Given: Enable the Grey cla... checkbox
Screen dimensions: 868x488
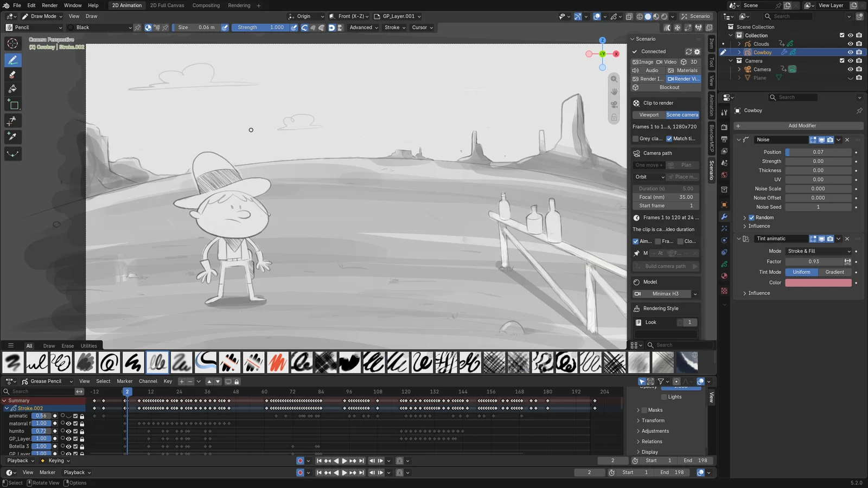Looking at the screenshot, I should (636, 139).
